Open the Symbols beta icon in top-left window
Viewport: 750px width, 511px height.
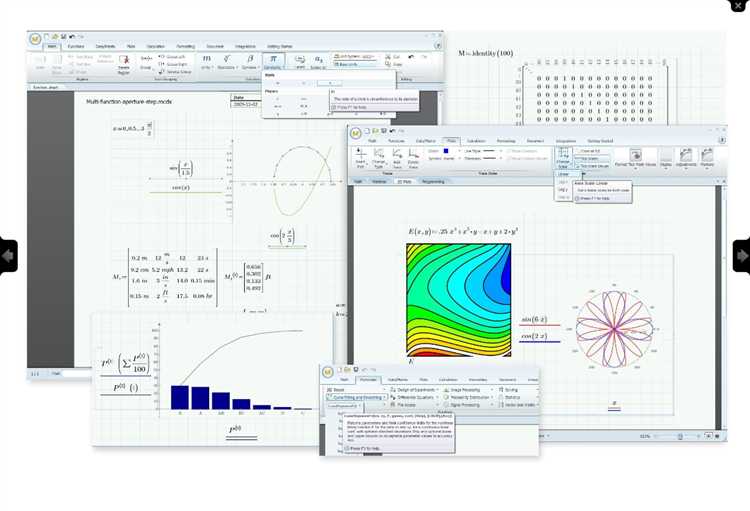click(250, 61)
